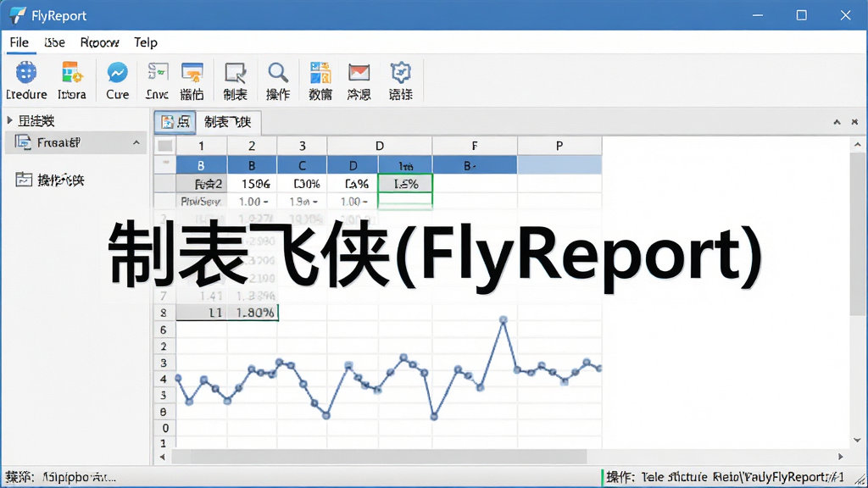This screenshot has width=868, height=488.
Task: Expand the top tree node in sidebar
Action: pyautogui.click(x=9, y=120)
